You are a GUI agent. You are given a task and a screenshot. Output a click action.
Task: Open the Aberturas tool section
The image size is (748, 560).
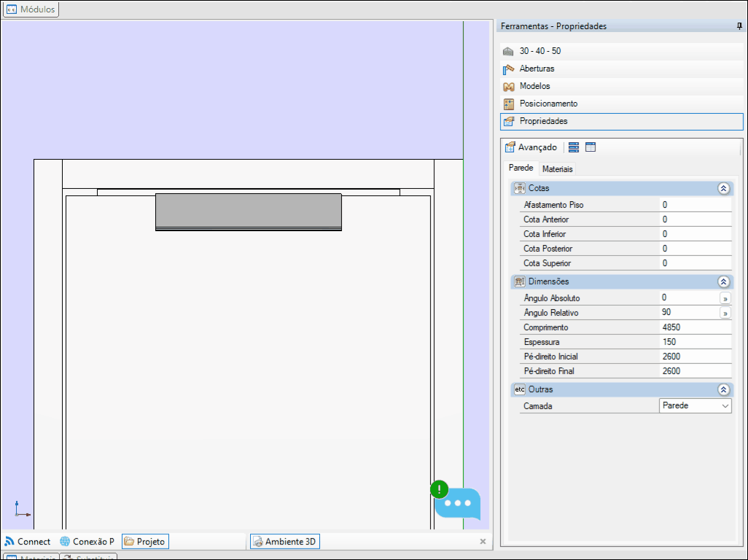537,69
